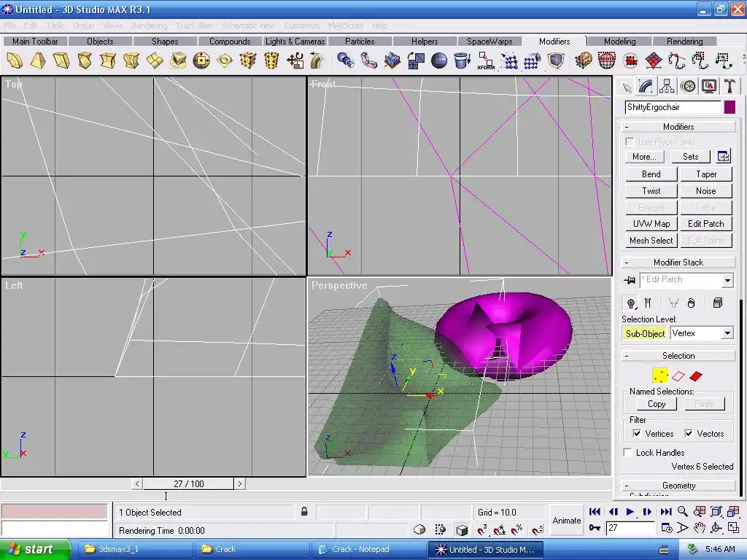Click the Bend pipe-shaped toolbar icon
747x560 pixels.
point(317,61)
